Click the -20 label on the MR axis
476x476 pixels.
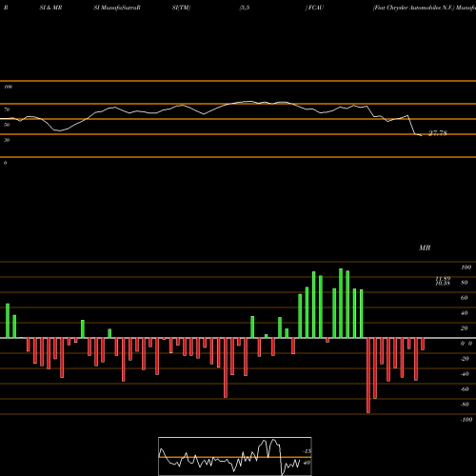click(465, 359)
